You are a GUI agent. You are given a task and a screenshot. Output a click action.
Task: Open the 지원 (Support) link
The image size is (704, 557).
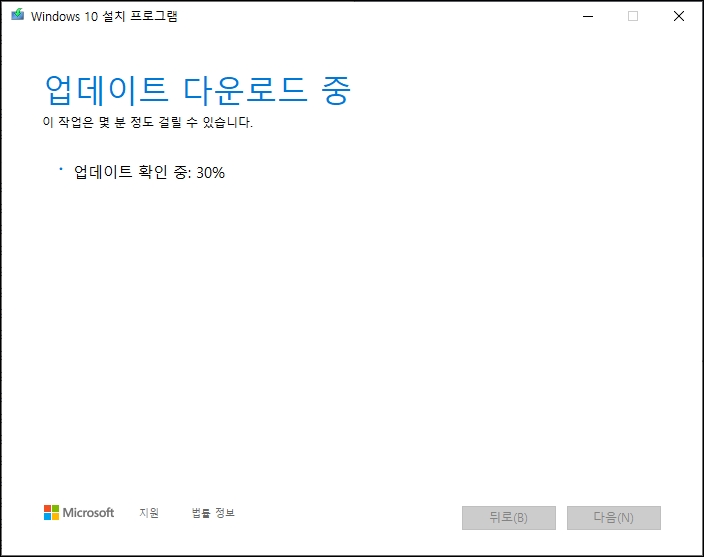(149, 513)
